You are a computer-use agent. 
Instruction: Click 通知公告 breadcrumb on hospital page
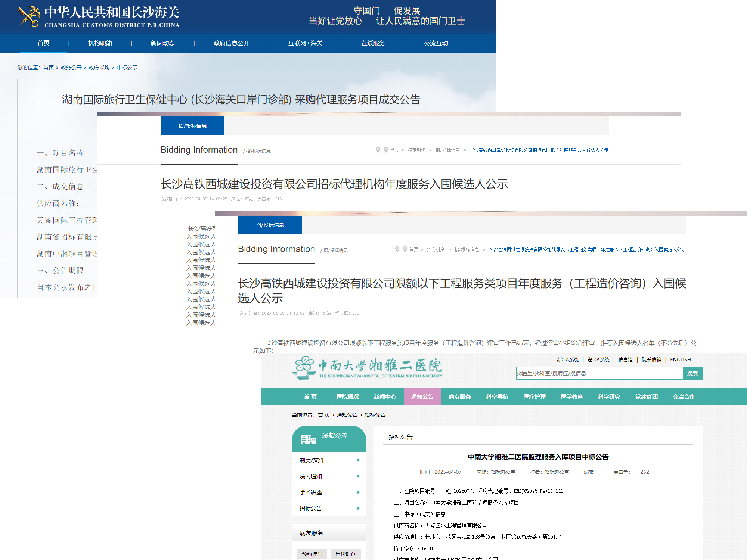point(347,415)
